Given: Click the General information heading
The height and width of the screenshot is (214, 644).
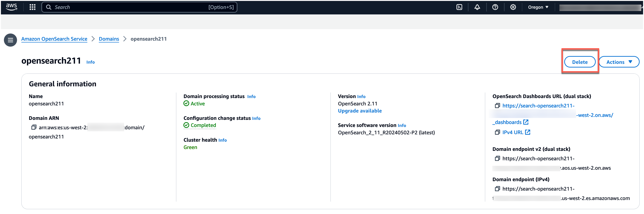Looking at the screenshot, I should tap(63, 84).
